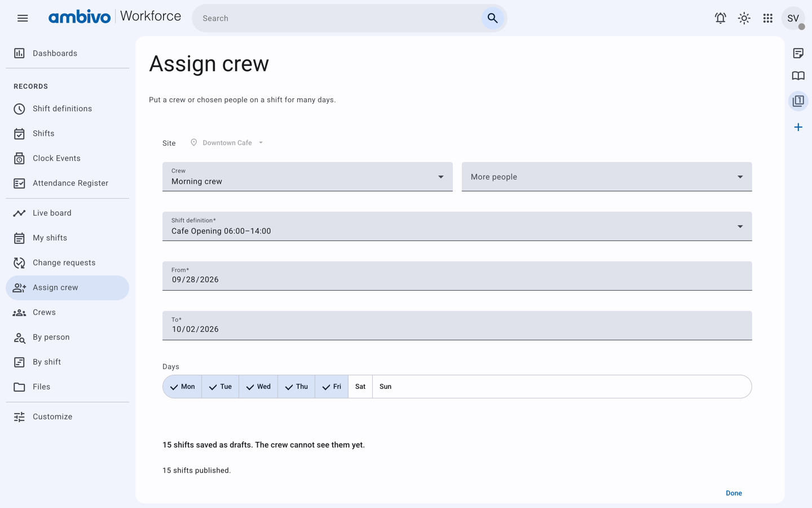Image resolution: width=812 pixels, height=508 pixels.
Task: Click the My shifts calendar icon
Action: (x=19, y=238)
